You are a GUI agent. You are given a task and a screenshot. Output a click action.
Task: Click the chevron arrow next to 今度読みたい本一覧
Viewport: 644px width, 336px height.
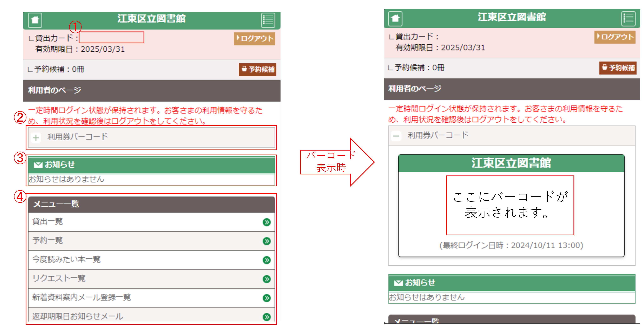click(267, 260)
